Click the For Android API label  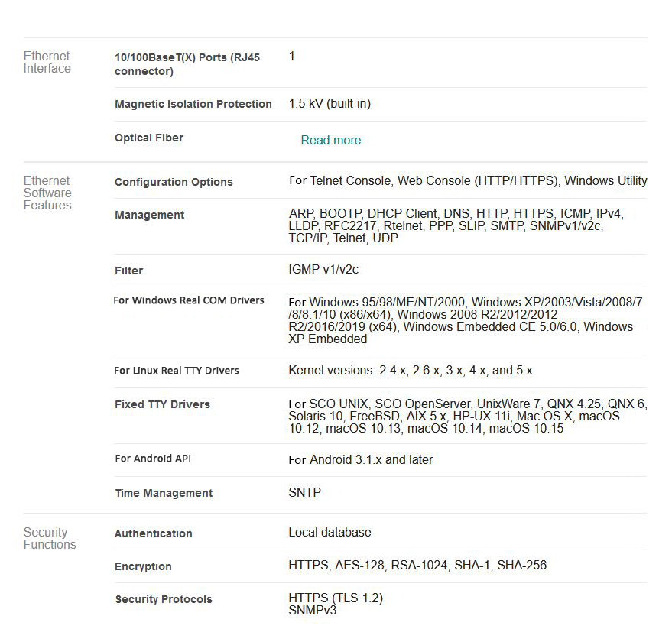(154, 459)
